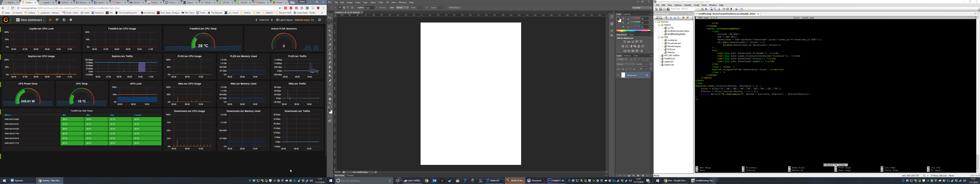Pin the Session Manager panel
980x184 pixels.
coord(689,13)
